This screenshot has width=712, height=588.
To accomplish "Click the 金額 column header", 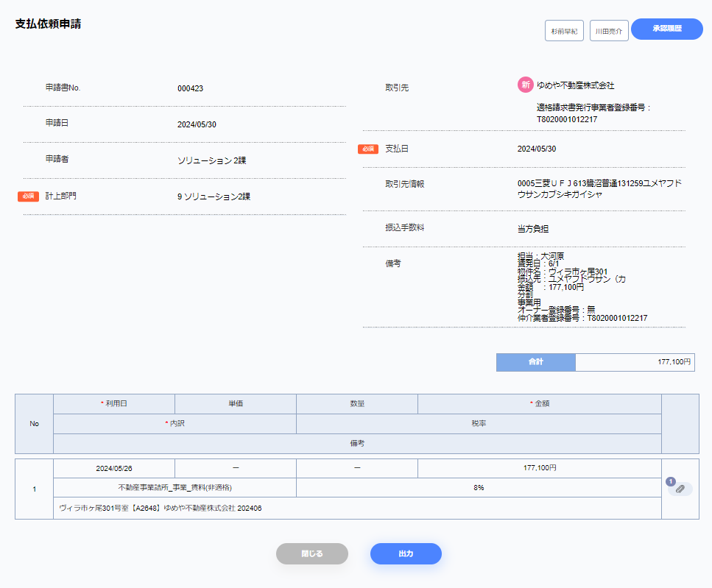I will pyautogui.click(x=540, y=404).
